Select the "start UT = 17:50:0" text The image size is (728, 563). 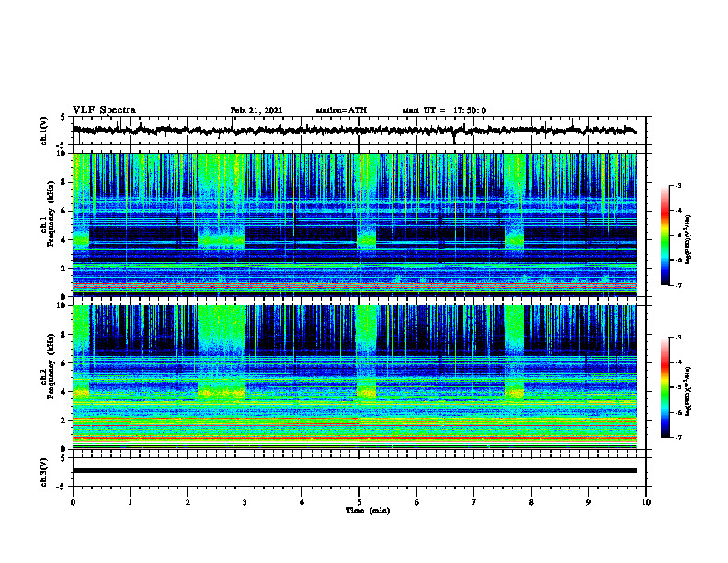tap(444, 110)
